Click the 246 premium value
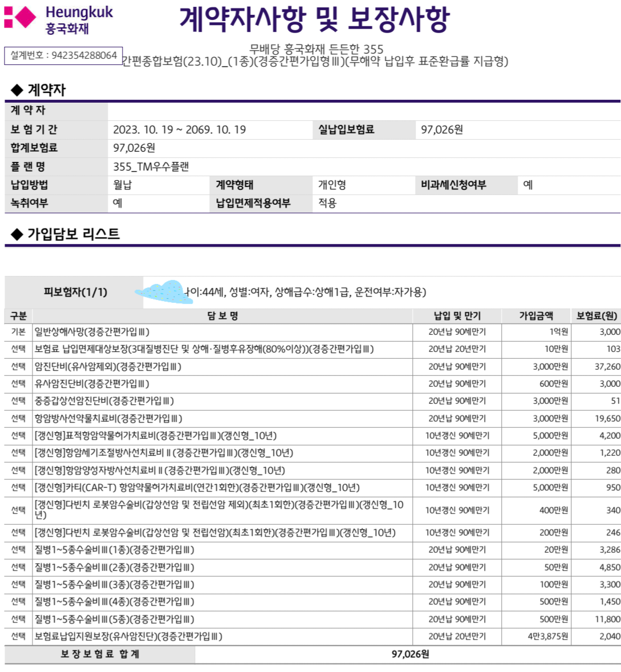This screenshot has height=672, width=621. (613, 533)
